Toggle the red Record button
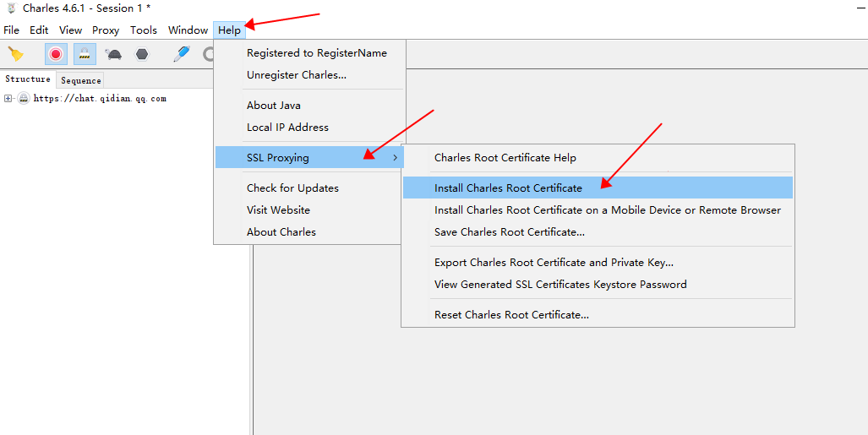 click(56, 54)
